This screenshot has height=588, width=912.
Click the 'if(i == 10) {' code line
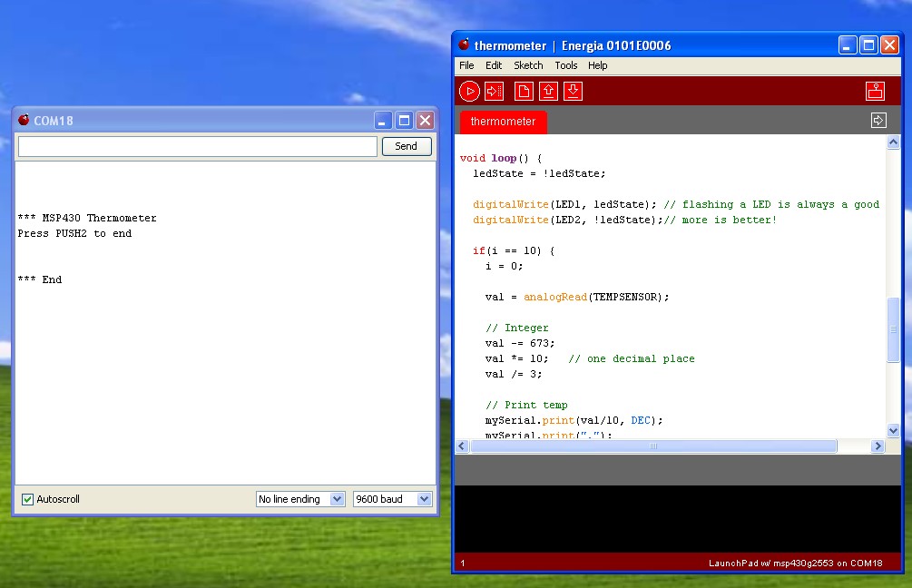[x=514, y=250]
